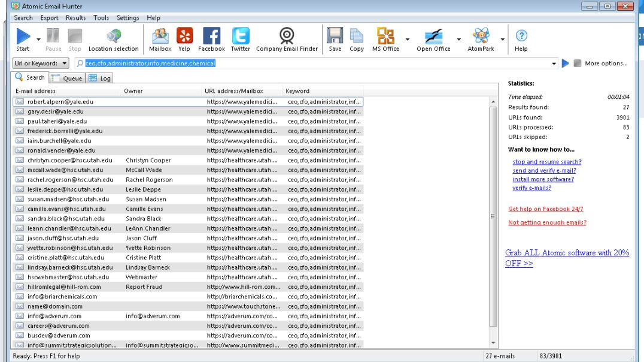Expand the Start button dropdown arrow
Viewport: 644px width, 362px height.
pyautogui.click(x=39, y=40)
